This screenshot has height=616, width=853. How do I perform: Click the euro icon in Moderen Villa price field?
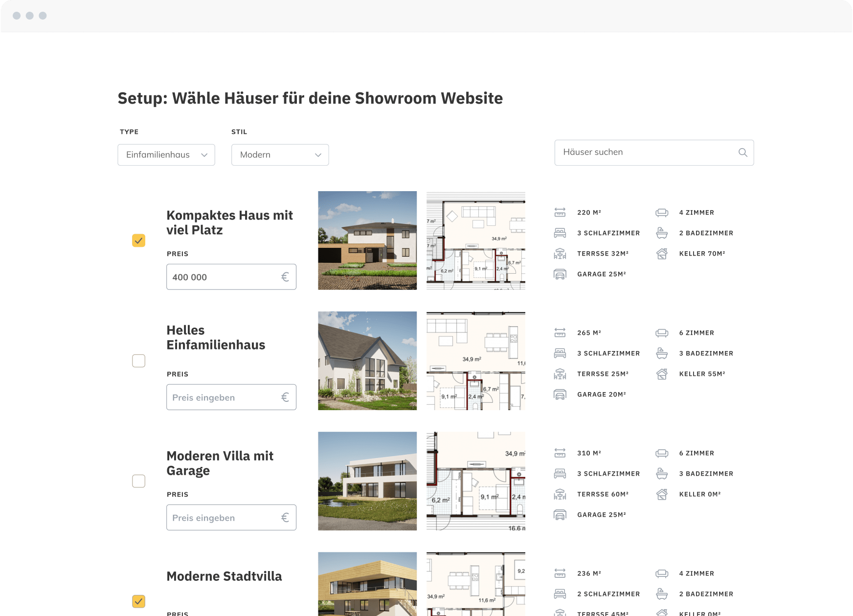285,518
